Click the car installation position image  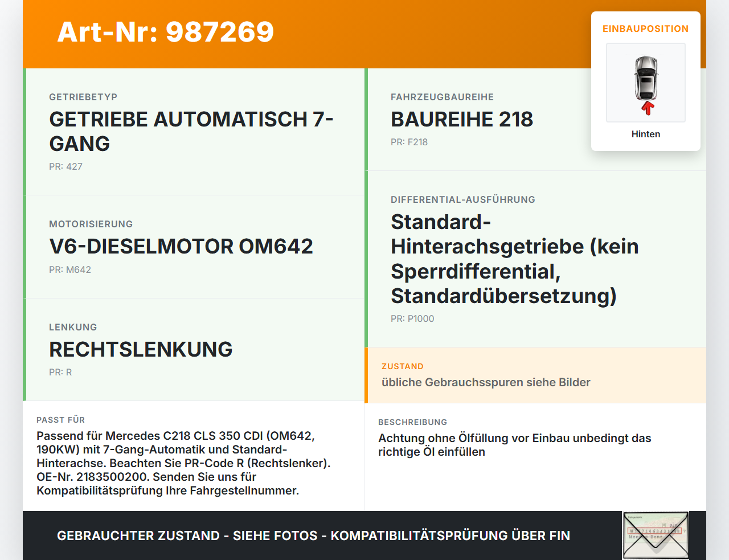646,83
